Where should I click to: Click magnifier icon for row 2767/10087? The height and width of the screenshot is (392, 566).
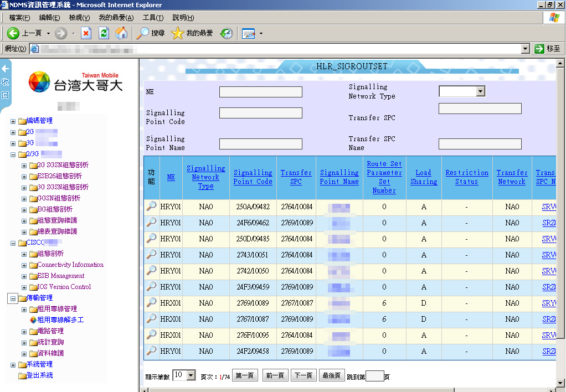[151, 319]
